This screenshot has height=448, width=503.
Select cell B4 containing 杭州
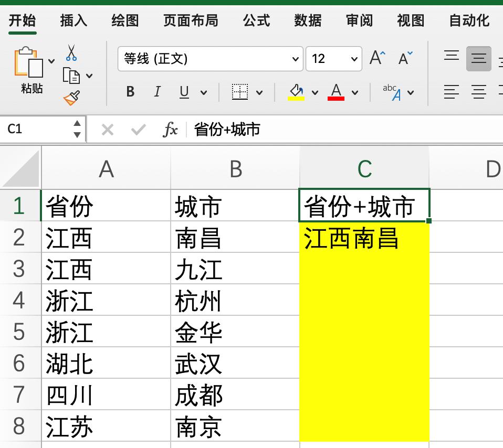235,301
